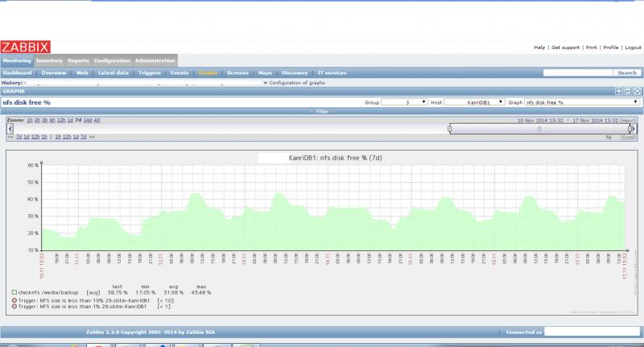Open the Configuration main tab
The height and width of the screenshot is (347, 644).
112,61
